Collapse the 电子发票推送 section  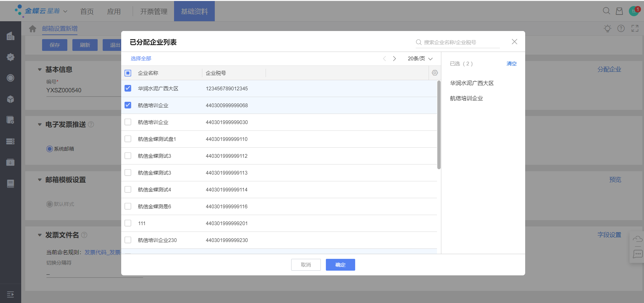click(40, 124)
